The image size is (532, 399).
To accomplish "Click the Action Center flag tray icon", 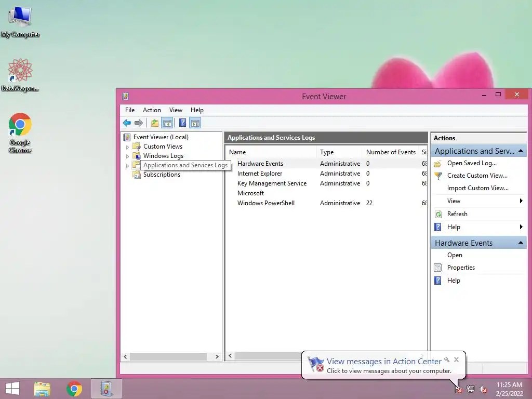I will tap(458, 389).
